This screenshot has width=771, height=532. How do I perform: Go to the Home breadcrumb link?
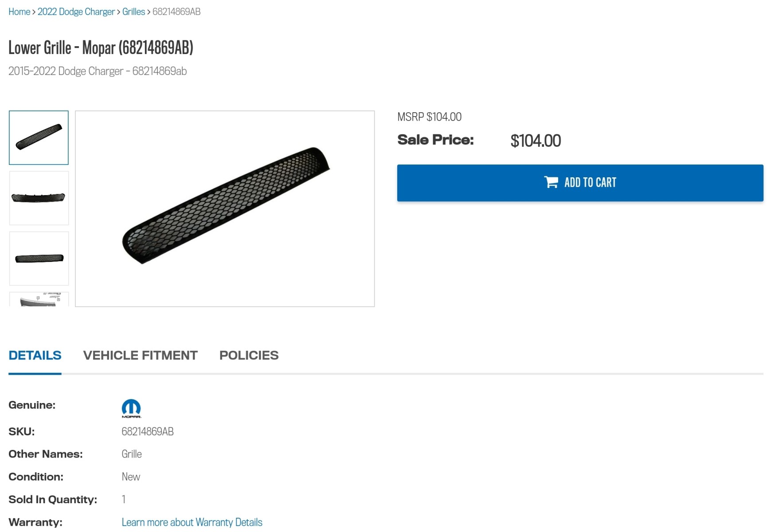19,12
